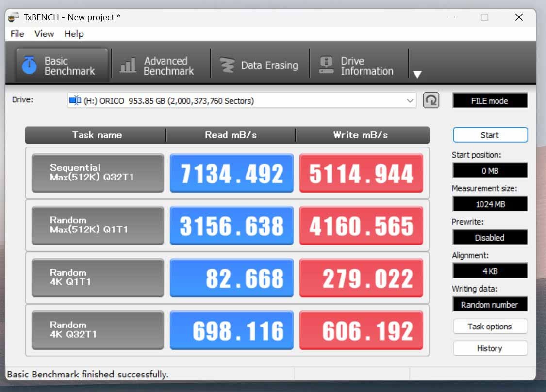The width and height of the screenshot is (546, 392).
Task: Change Alignment 4 KB setting
Action: pos(490,271)
